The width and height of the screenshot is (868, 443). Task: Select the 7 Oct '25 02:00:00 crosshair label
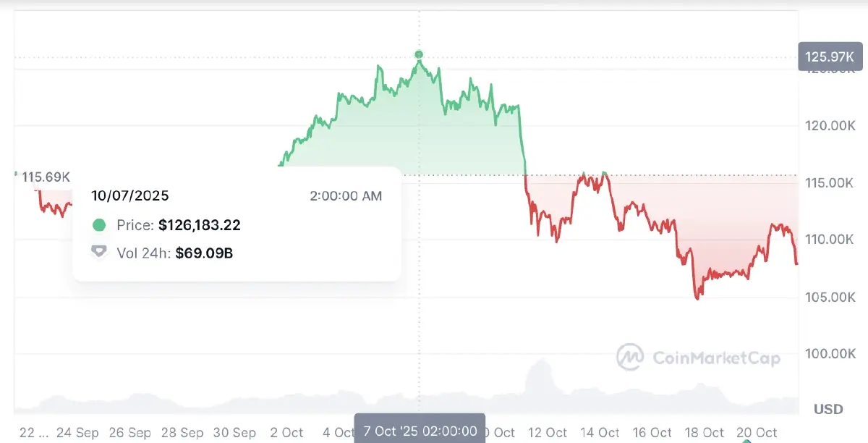point(420,431)
